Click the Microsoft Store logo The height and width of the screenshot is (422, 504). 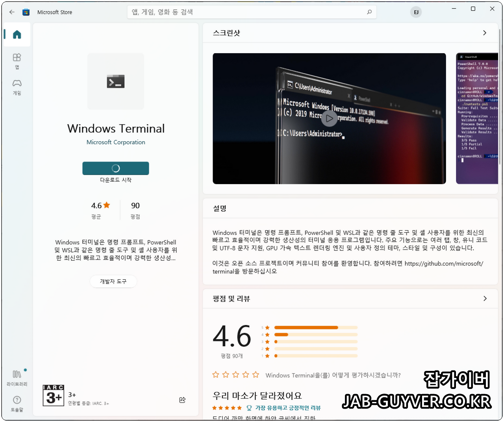click(26, 12)
